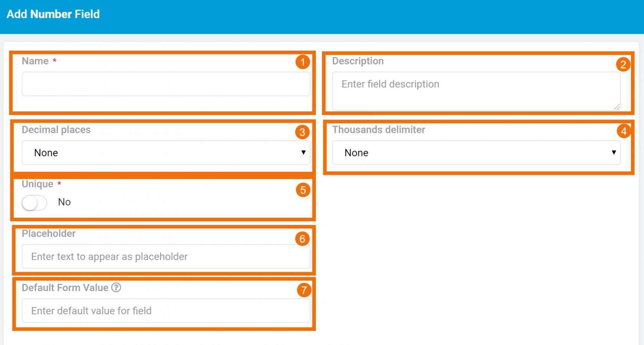The width and height of the screenshot is (644, 345).
Task: Click the orange number 2 badge
Action: point(623,64)
